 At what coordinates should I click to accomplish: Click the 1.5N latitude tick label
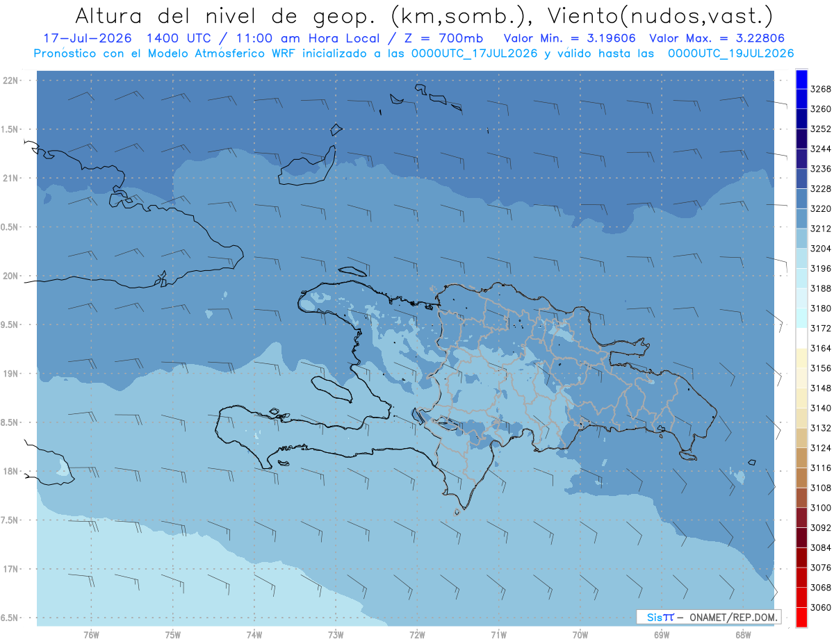pos(10,130)
